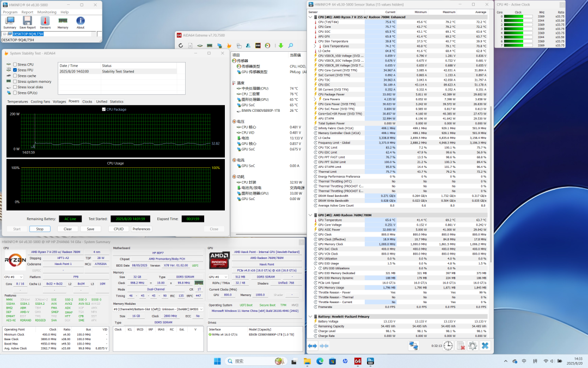Toggle the CPU Package graph checkbox
The image size is (588, 368).
tap(104, 109)
